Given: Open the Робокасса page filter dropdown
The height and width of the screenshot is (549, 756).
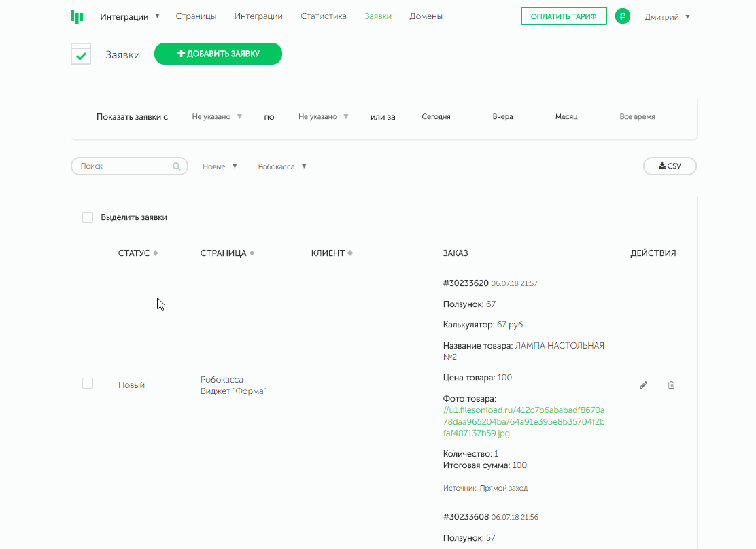Looking at the screenshot, I should point(282,166).
